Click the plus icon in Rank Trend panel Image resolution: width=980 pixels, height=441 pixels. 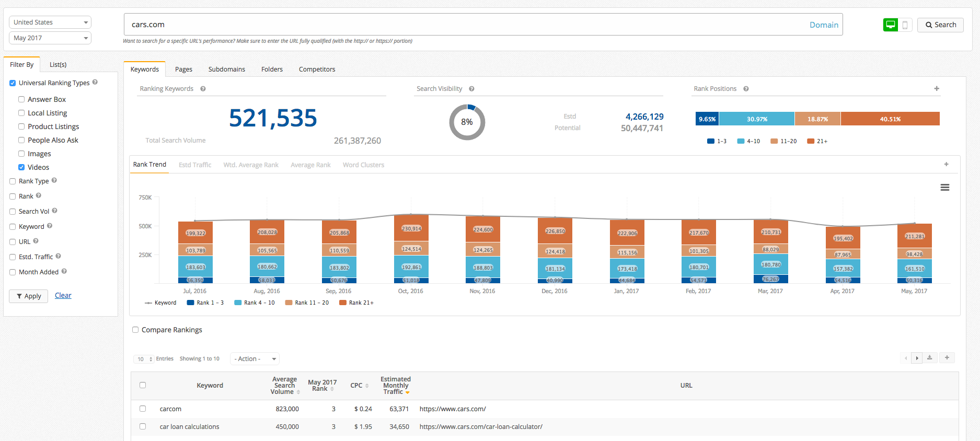[946, 164]
